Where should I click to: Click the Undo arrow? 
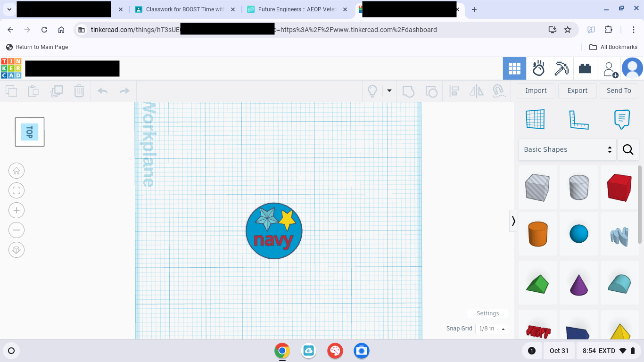[x=103, y=91]
